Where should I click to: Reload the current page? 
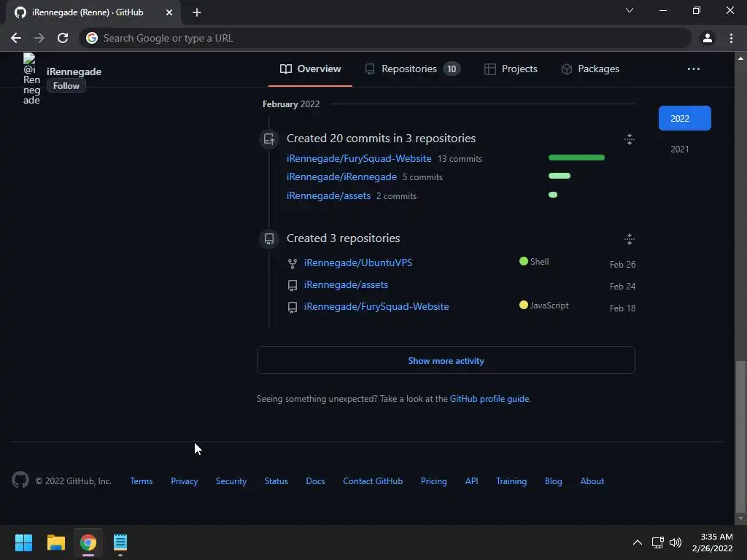[63, 38]
